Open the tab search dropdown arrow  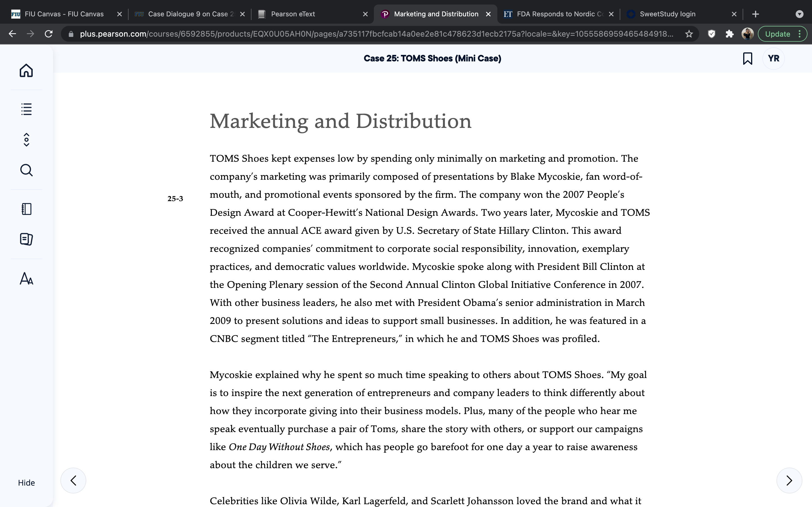click(x=800, y=14)
